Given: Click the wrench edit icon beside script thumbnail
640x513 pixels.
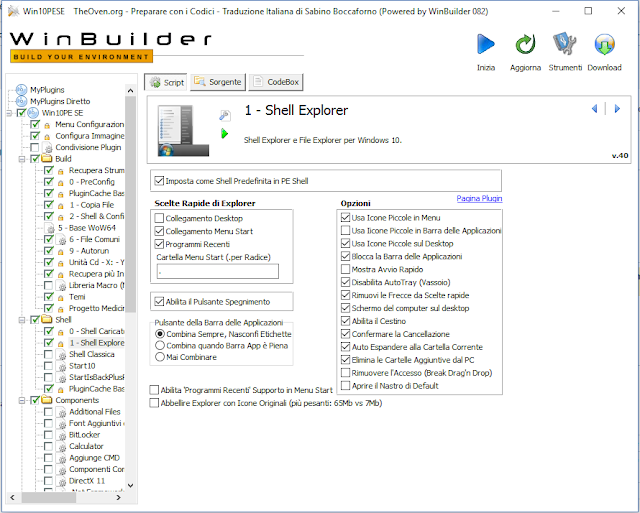Looking at the screenshot, I should (x=224, y=115).
